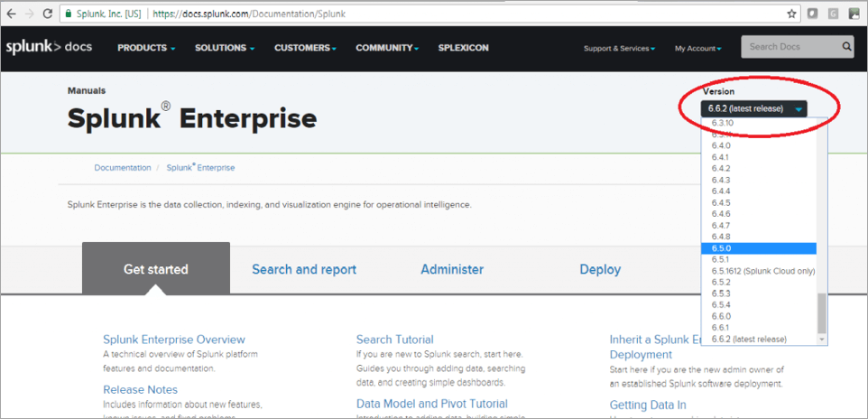
Task: Select version 6.5.2 in the list
Action: pos(759,282)
